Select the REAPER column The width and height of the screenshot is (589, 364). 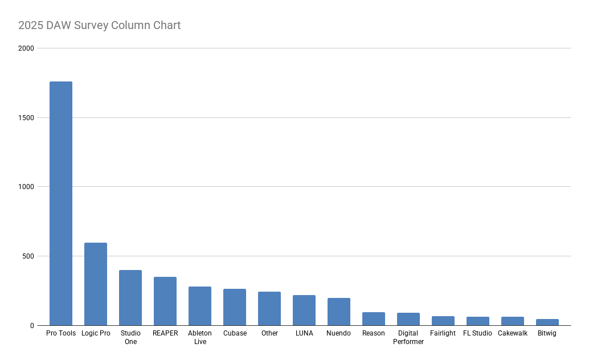(165, 301)
